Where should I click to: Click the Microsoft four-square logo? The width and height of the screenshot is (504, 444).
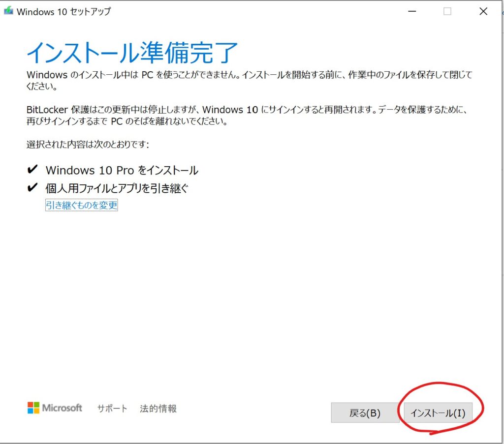[x=33, y=408]
